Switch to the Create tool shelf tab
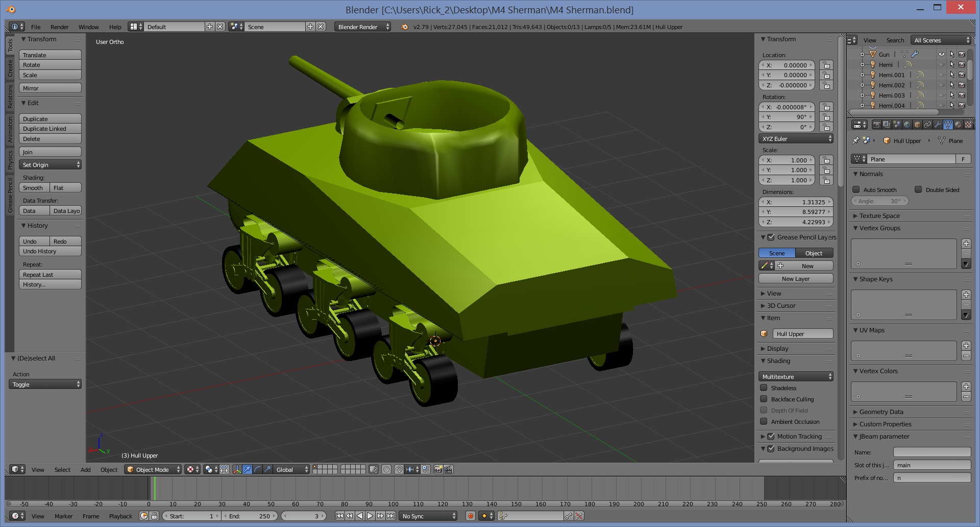The image size is (980, 527). (x=10, y=68)
